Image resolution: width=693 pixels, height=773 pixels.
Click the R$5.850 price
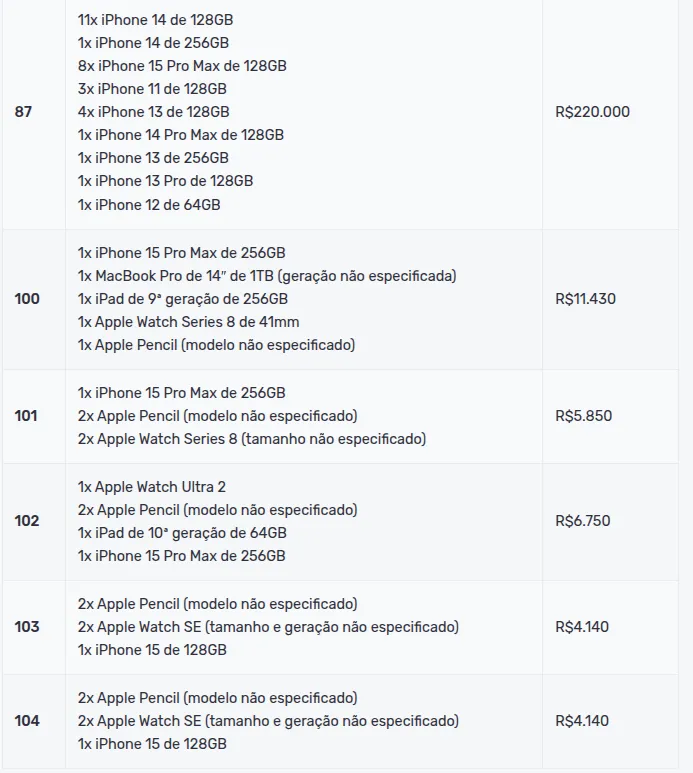point(583,416)
